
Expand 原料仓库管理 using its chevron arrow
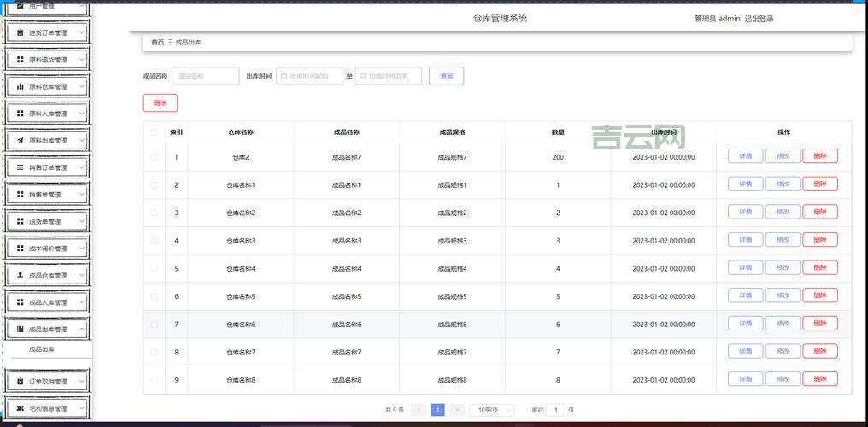[82, 87]
